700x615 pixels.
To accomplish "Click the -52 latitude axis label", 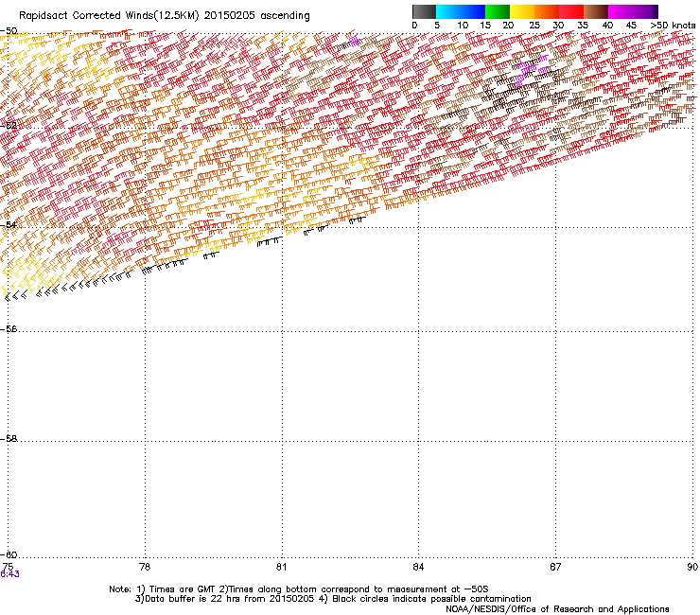I will [9, 126].
